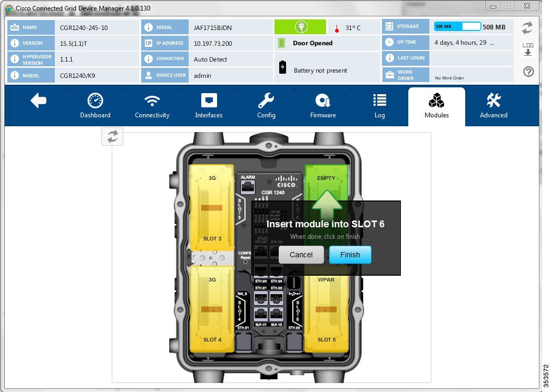The height and width of the screenshot is (392, 550).
Task: Download the log via LOG icon
Action: pos(527,49)
